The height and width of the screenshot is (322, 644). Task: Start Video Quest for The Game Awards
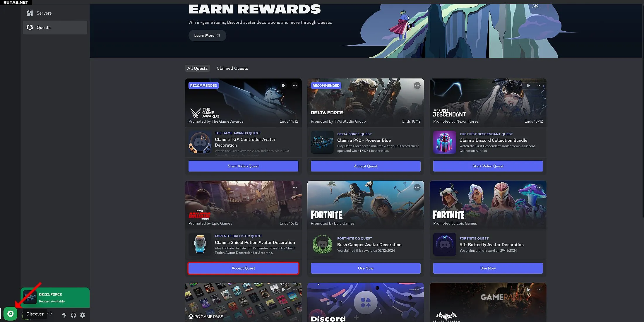243,166
